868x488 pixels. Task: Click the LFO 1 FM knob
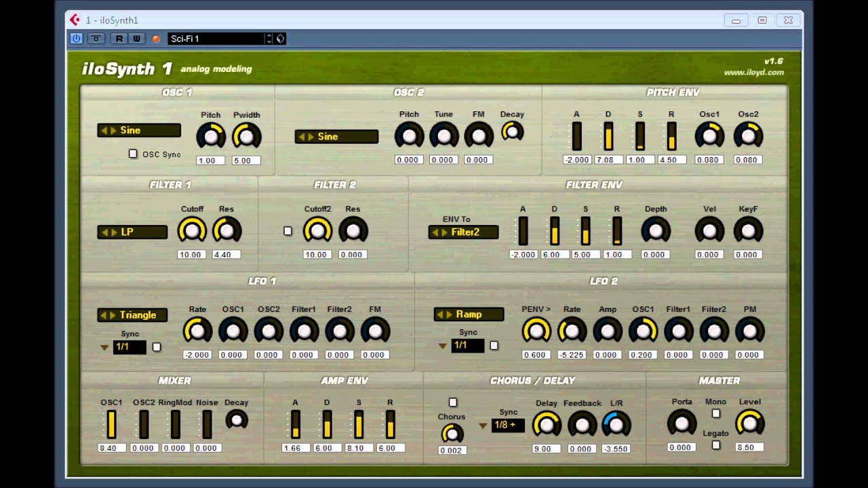point(375,331)
